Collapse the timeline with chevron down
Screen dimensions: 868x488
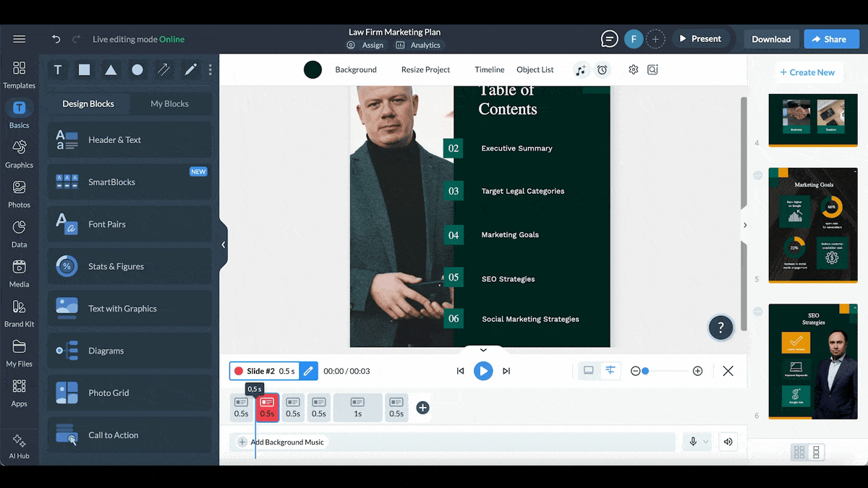(x=483, y=350)
